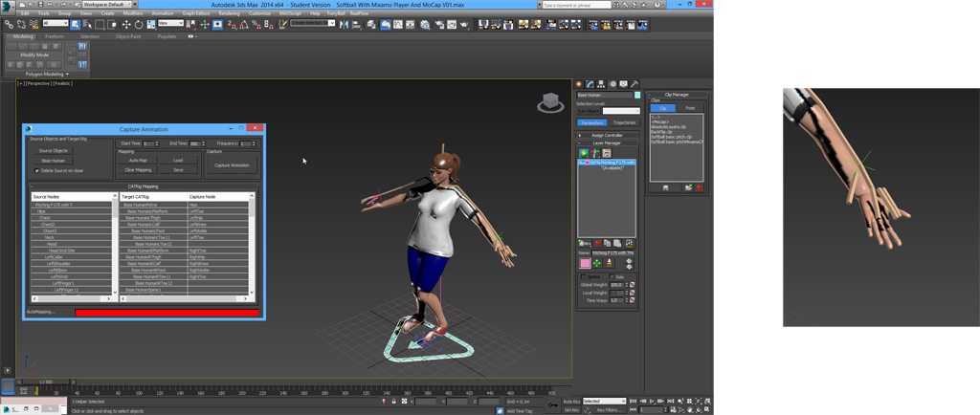Screen dimensions: 980x415
Task: Choose the Select and Move tool
Action: 126,24
